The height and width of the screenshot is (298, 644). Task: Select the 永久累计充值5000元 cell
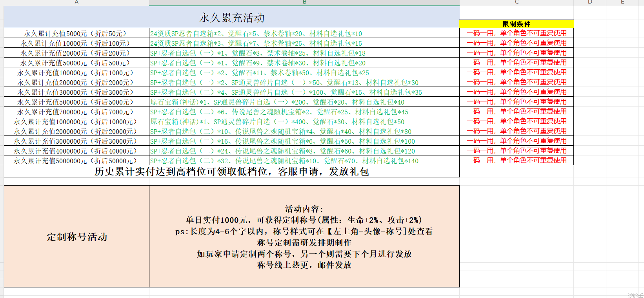[x=76, y=34]
